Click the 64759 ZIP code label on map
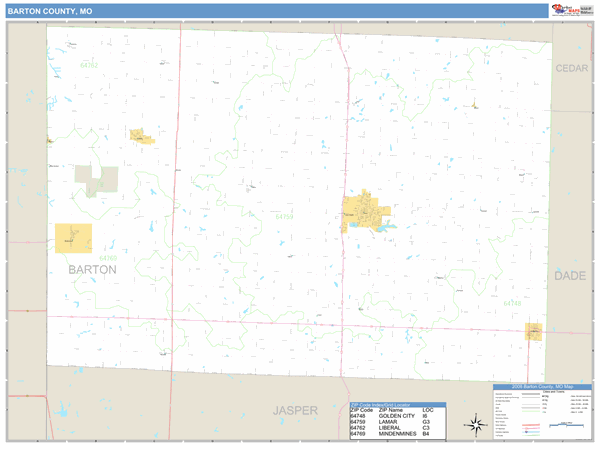Viewport: 600px width, 450px height. (285, 216)
